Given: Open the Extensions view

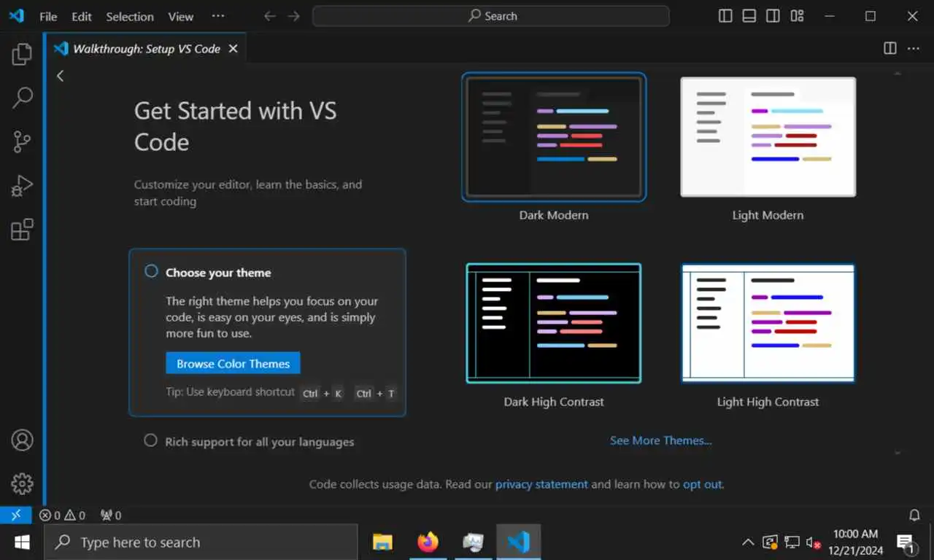Looking at the screenshot, I should (x=22, y=230).
